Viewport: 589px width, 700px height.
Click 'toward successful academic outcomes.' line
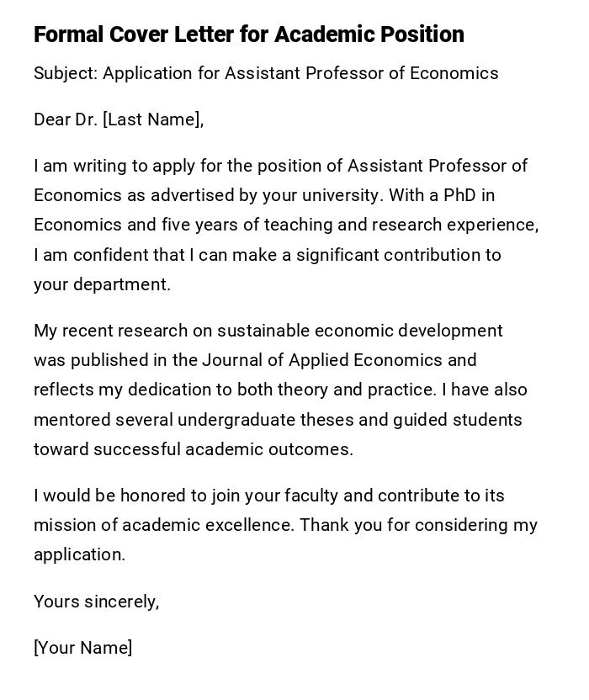(x=194, y=449)
